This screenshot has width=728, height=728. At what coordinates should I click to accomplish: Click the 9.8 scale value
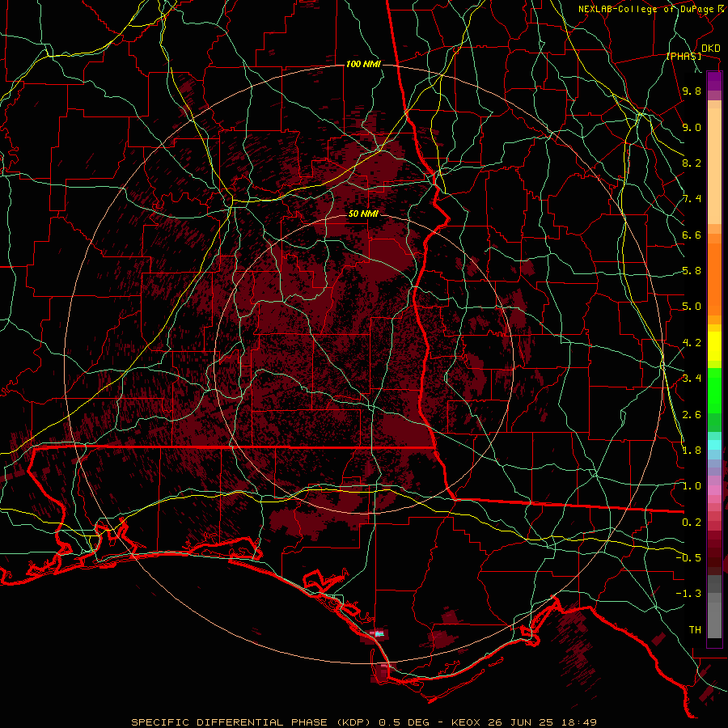(x=692, y=91)
